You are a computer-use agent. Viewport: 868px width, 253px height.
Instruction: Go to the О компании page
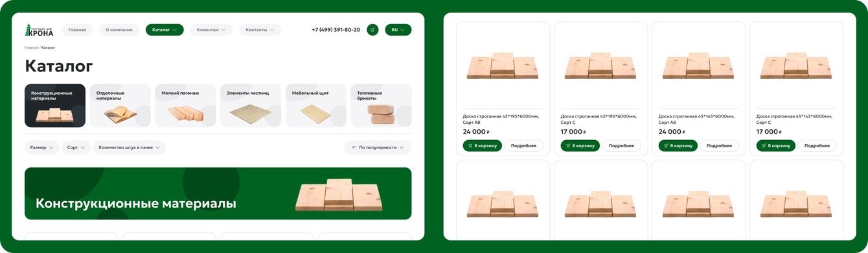click(119, 30)
